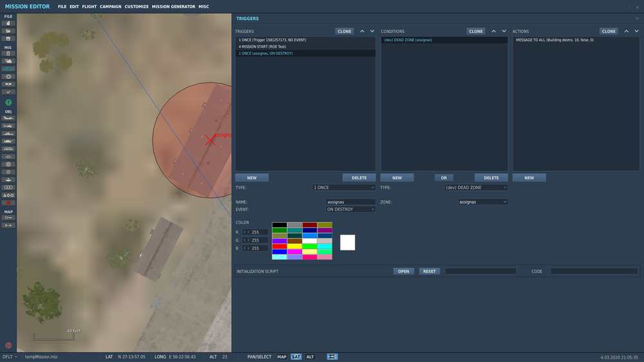Screen dimensions: 644x362
Task: Open the MISSION GENERATOR menu
Action: (x=173, y=6)
